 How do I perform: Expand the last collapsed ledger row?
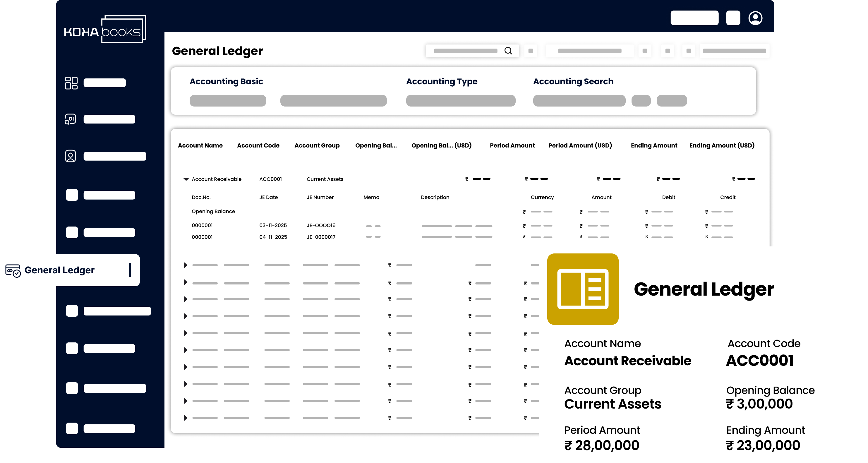[x=185, y=418]
